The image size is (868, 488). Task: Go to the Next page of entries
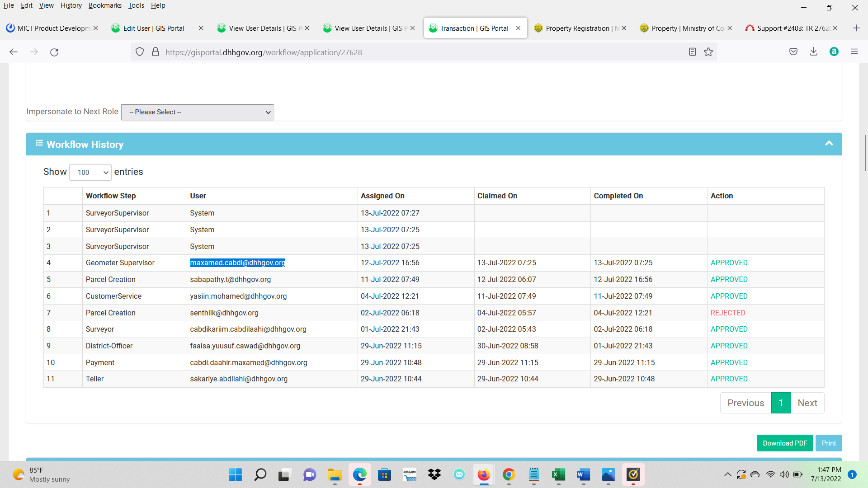tap(807, 403)
